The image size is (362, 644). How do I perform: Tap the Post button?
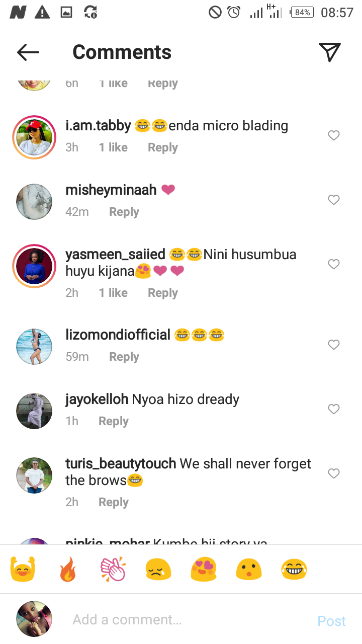(331, 621)
